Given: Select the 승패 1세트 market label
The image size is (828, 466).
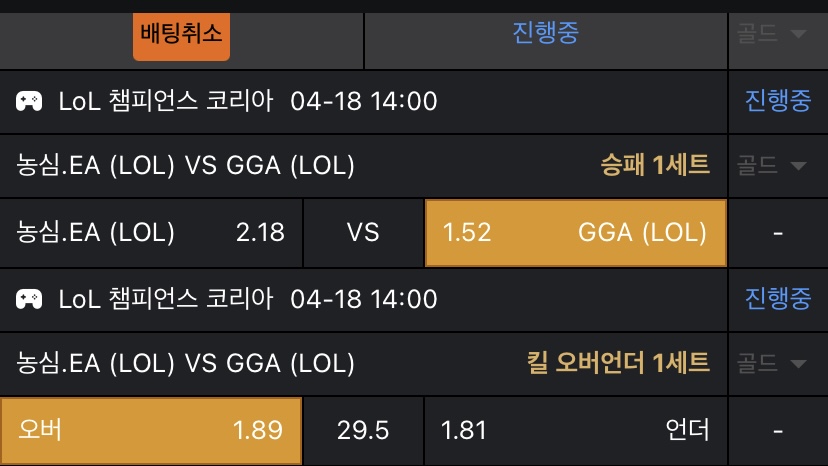Looking at the screenshot, I should pyautogui.click(x=654, y=166).
